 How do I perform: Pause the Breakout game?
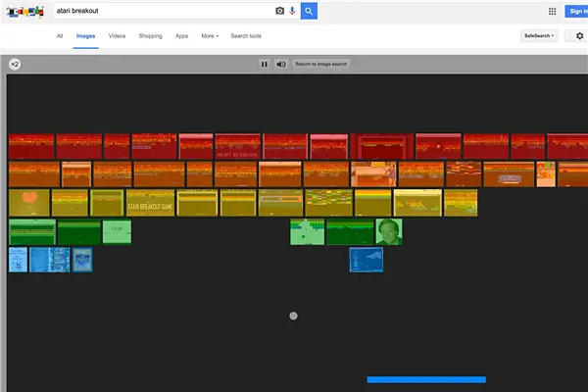point(265,64)
